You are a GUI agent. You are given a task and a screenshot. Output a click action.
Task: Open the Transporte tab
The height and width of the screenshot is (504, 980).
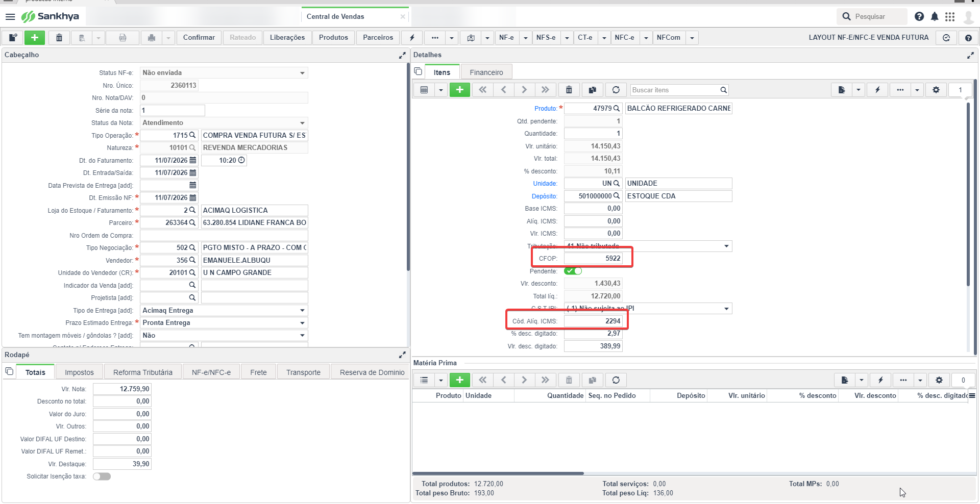(x=303, y=372)
